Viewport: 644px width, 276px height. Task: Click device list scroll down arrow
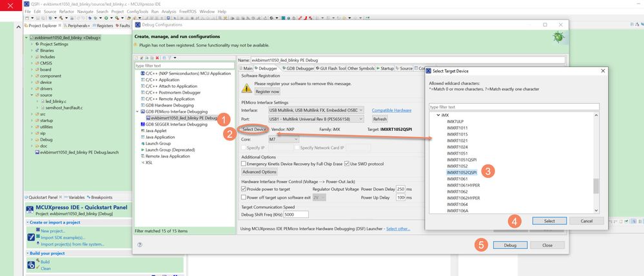596,211
